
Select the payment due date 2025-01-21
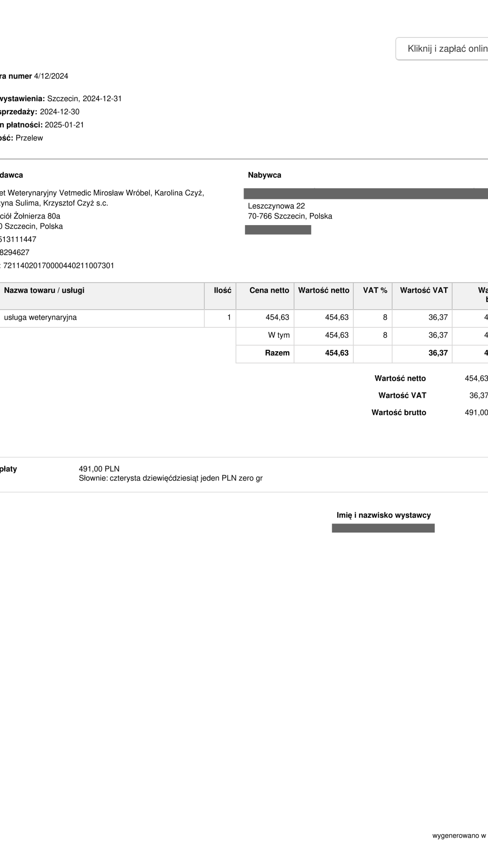[x=64, y=125]
